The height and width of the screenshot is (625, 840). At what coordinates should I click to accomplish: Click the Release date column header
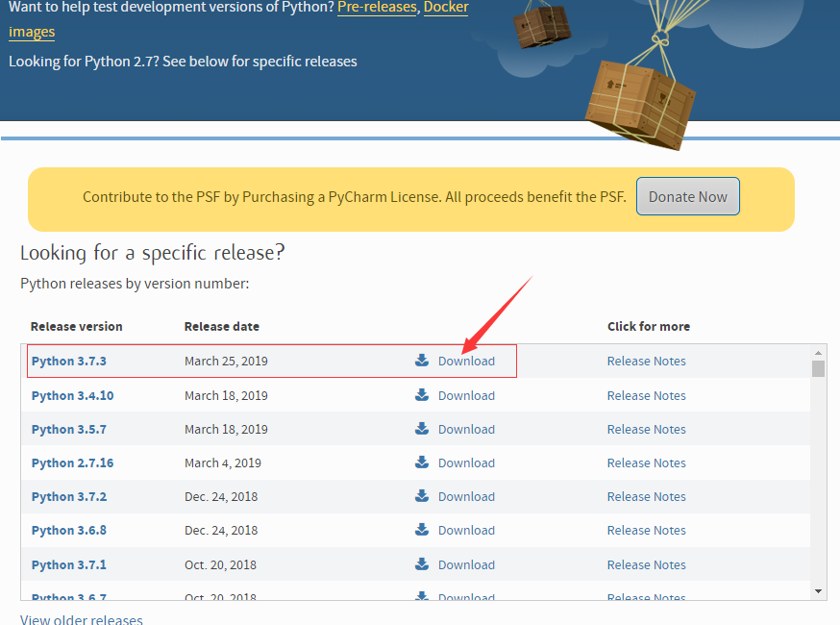[x=222, y=326]
